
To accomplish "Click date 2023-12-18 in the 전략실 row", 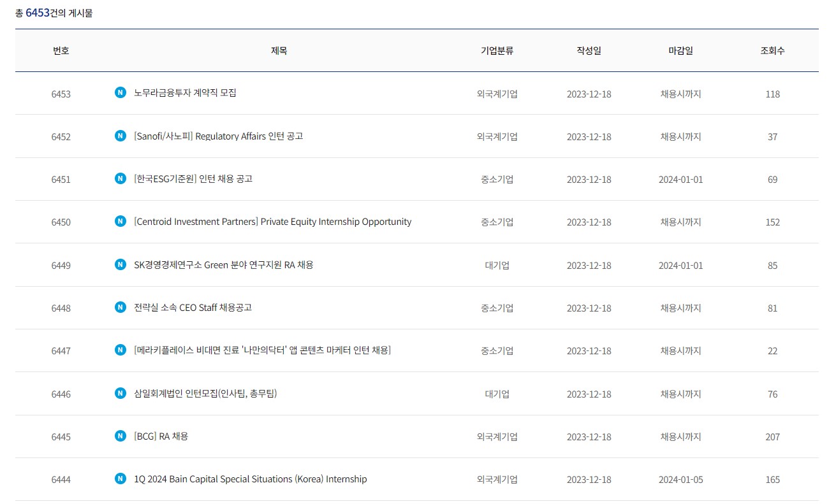I will pos(589,308).
